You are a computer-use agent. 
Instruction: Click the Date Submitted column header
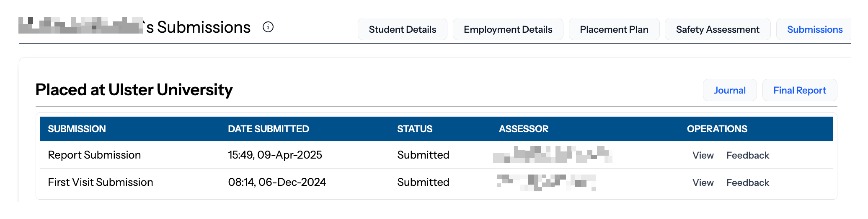(x=269, y=129)
